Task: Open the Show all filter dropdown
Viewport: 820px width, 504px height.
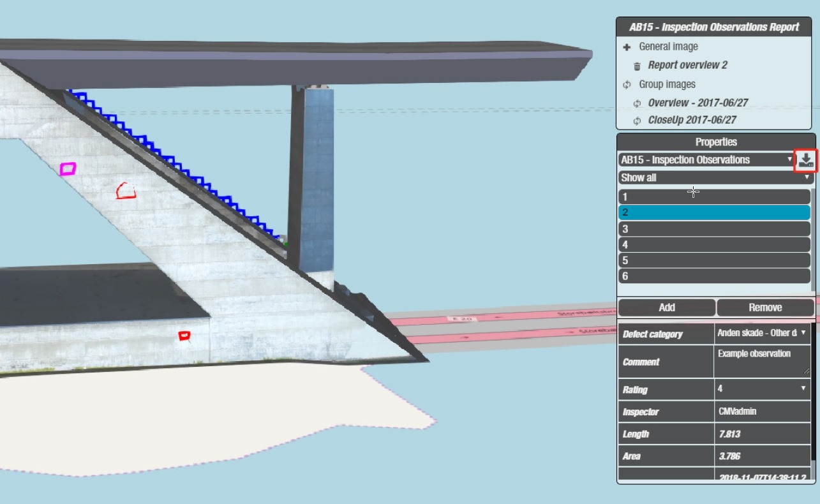Action: [715, 178]
